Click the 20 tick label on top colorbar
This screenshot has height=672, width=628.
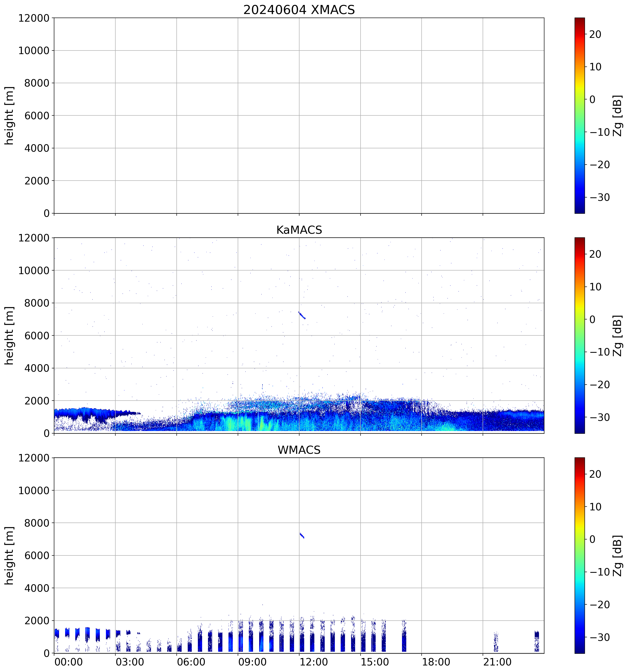(x=595, y=34)
